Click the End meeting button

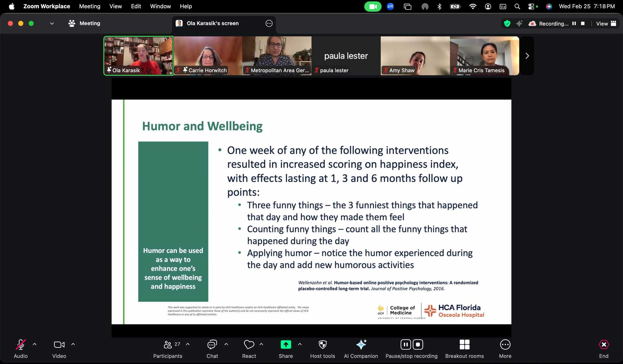pos(604,345)
